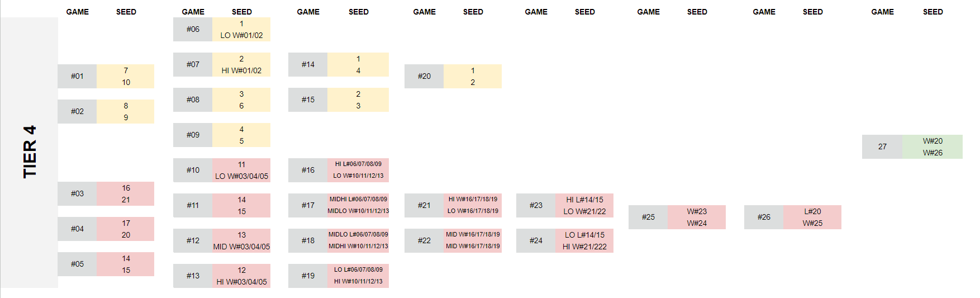
Task: Click game cell #22
Action: coord(424,240)
